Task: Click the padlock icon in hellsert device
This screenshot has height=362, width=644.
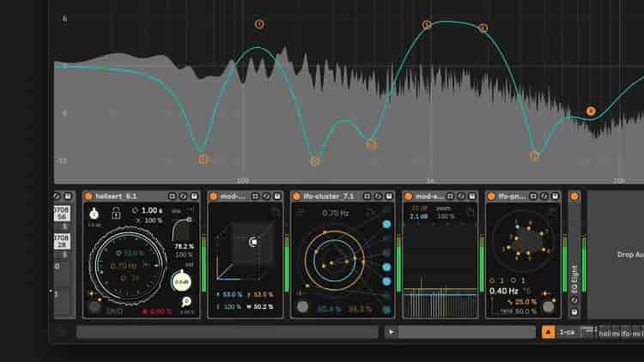Action: click(x=115, y=212)
